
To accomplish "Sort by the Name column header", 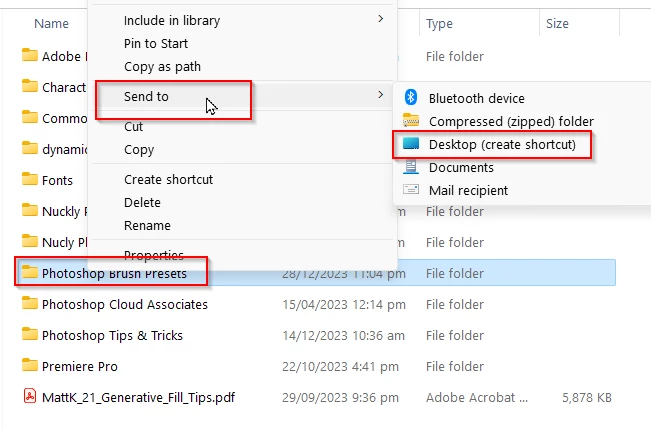I will [x=51, y=23].
